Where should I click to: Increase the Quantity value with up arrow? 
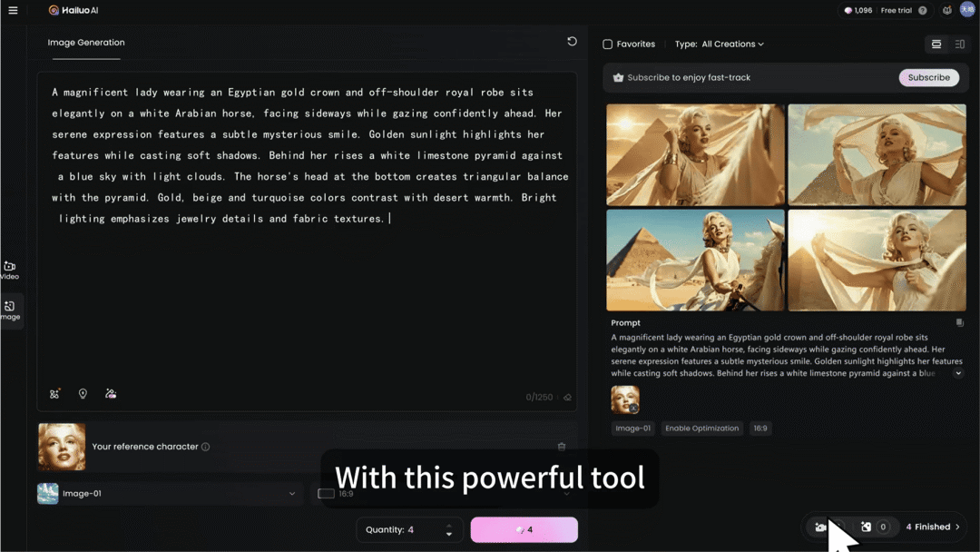(449, 526)
